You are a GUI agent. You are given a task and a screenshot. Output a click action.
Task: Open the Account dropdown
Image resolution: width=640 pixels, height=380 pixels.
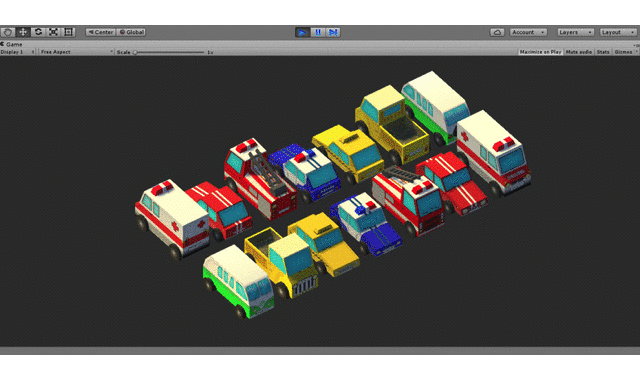528,32
